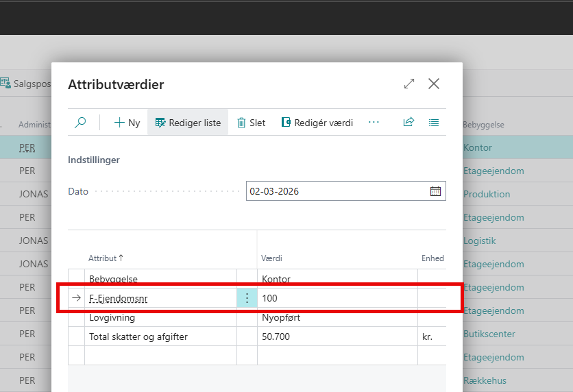
Task: Click into the Dato input field
Action: tap(336, 191)
